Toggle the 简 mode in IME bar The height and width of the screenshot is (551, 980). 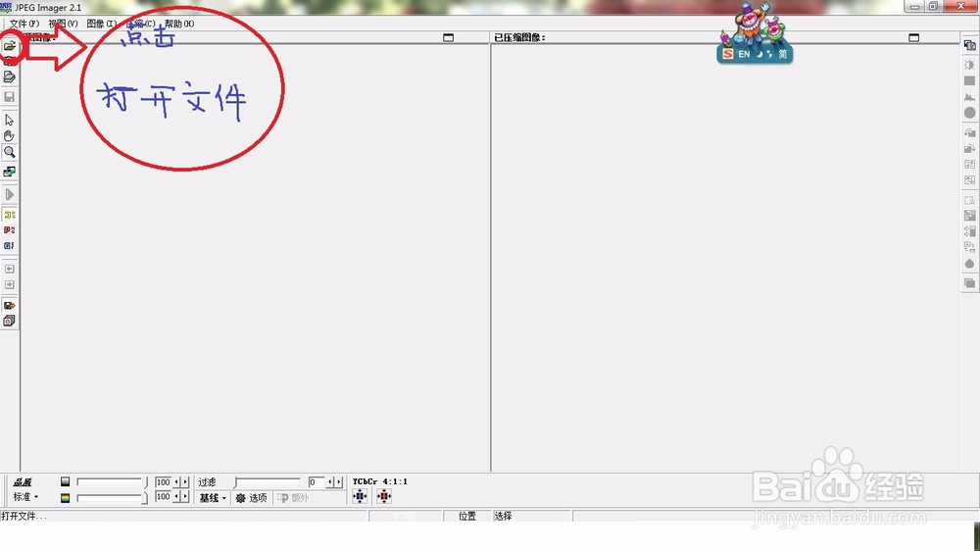(x=782, y=54)
